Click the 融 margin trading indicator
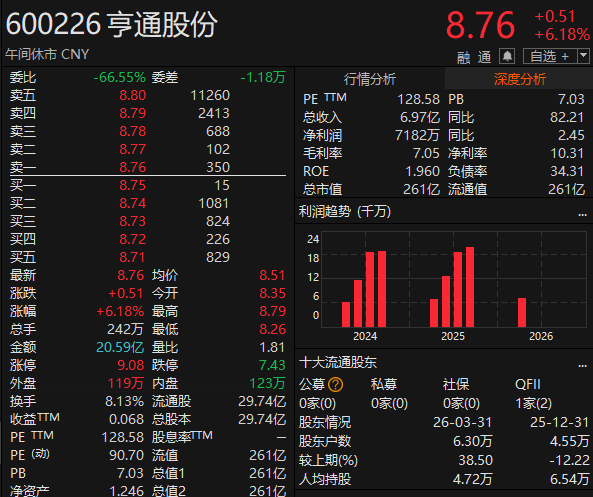 coord(463,57)
